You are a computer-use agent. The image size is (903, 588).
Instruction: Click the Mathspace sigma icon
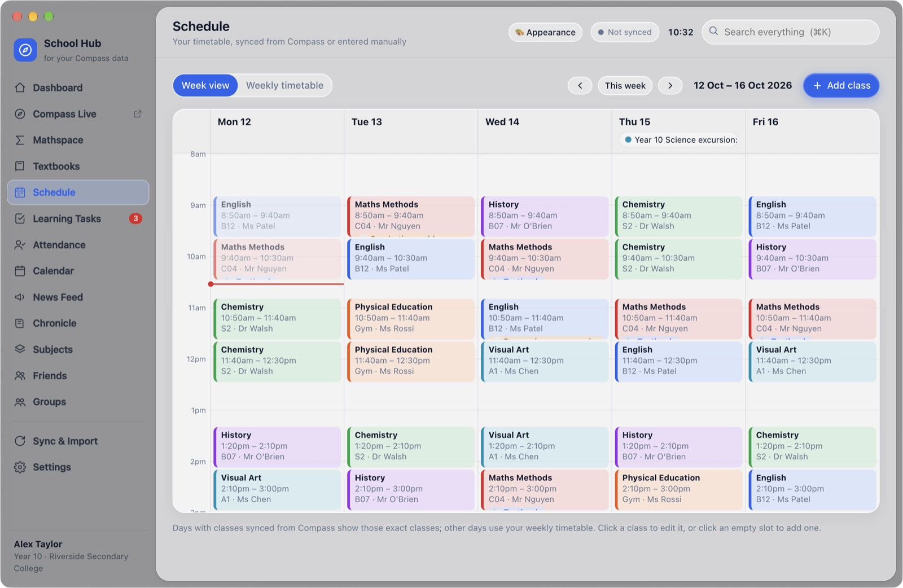tap(20, 140)
